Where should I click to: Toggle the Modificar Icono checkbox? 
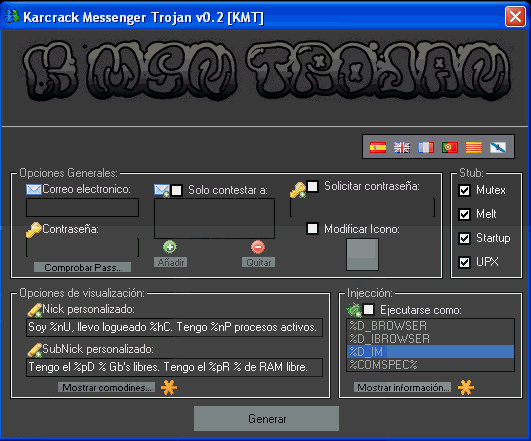pos(312,229)
